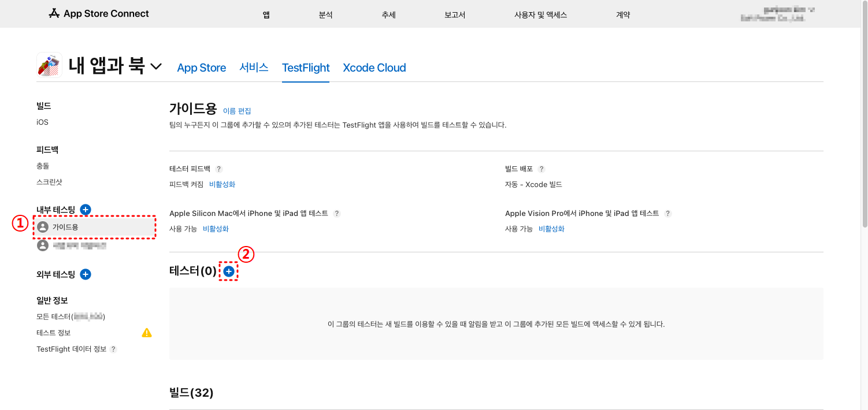
Task: Open help for Apple Silicon Mac testing
Action: point(337,214)
